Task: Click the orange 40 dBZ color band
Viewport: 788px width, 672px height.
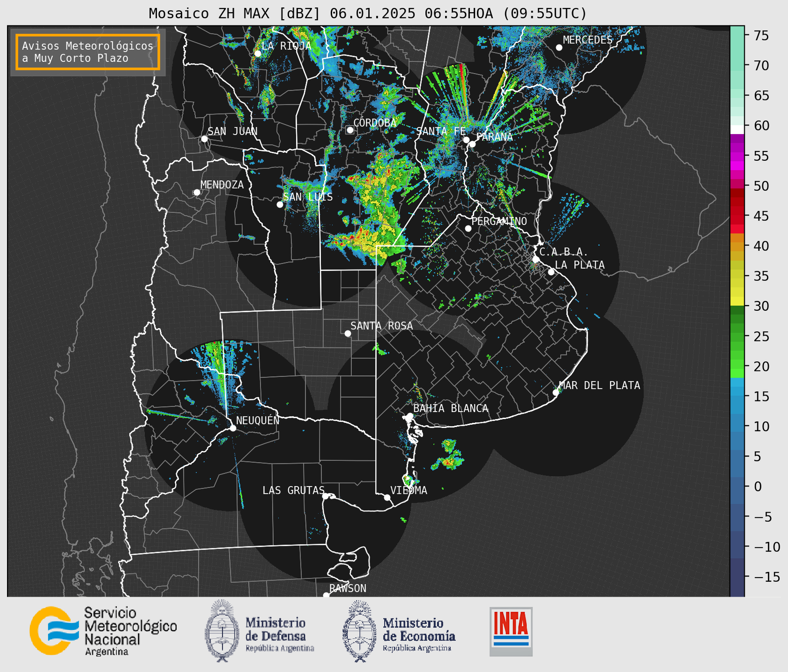Action: 737,246
